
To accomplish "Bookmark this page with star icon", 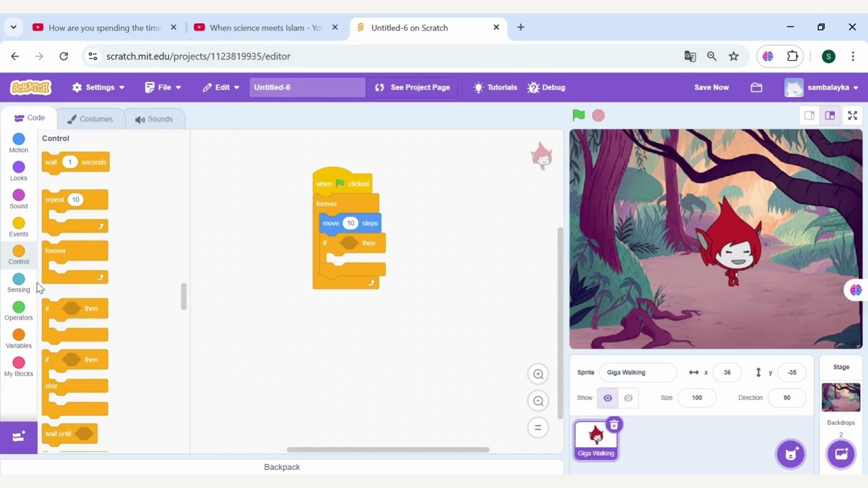I will pyautogui.click(x=734, y=56).
